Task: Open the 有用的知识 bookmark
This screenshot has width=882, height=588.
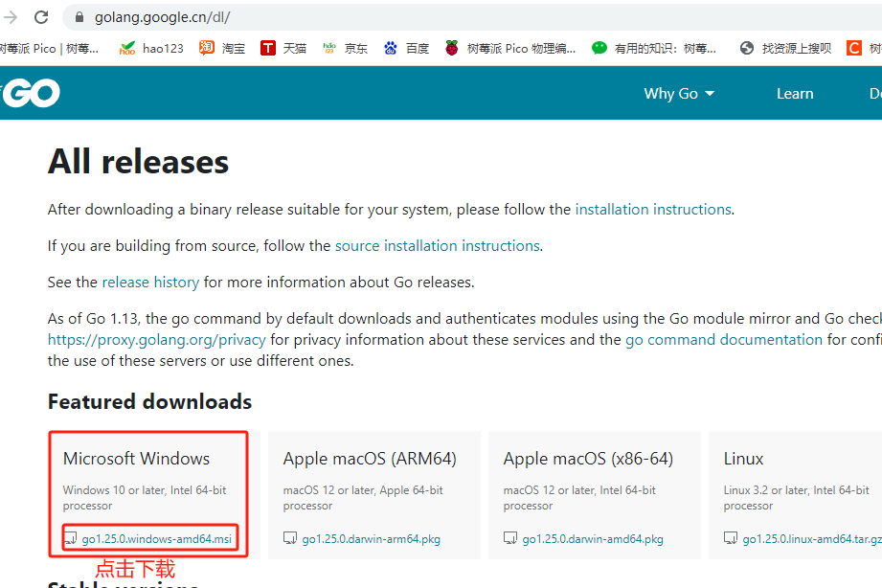Action: 654,48
